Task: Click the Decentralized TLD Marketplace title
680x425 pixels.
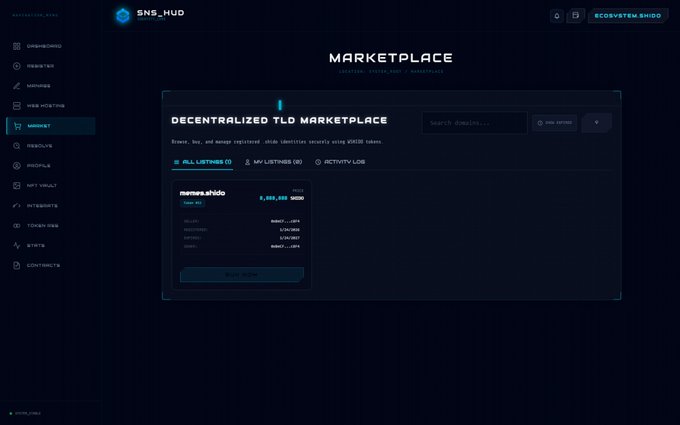Action: coord(279,120)
